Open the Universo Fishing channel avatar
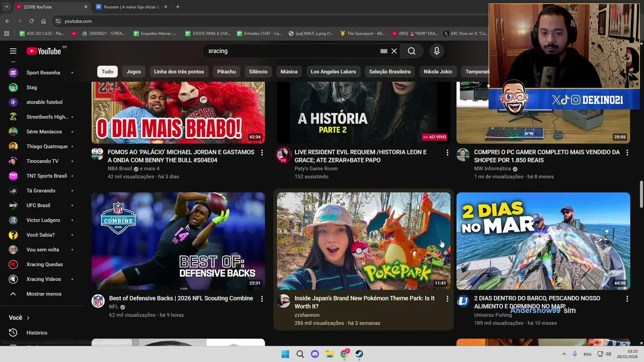The height and width of the screenshot is (362, 644). click(463, 301)
